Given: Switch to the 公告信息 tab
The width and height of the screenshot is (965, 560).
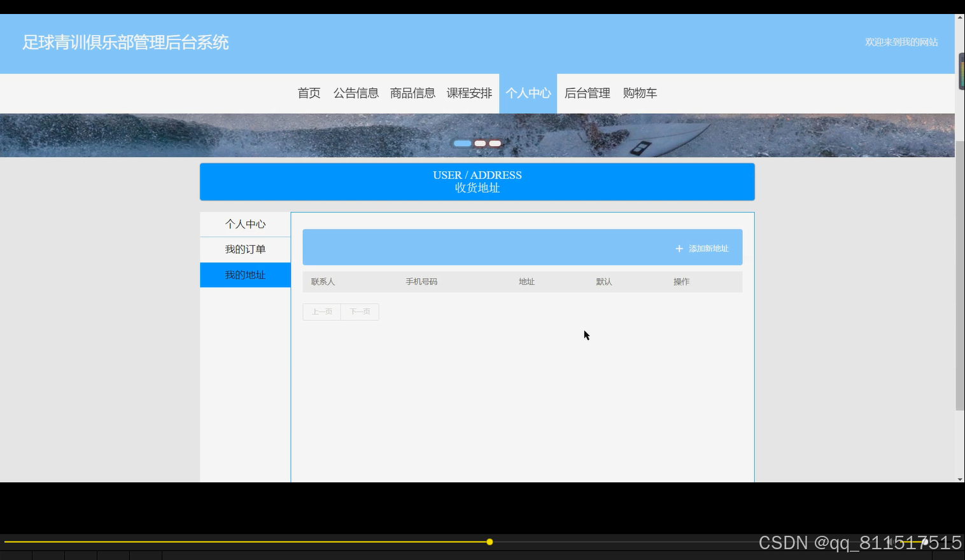Looking at the screenshot, I should point(356,93).
